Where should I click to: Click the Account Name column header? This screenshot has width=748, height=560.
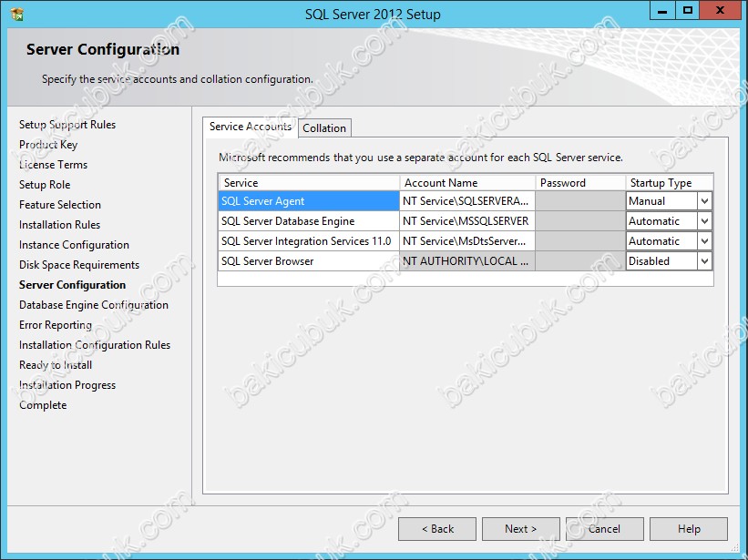(467, 183)
